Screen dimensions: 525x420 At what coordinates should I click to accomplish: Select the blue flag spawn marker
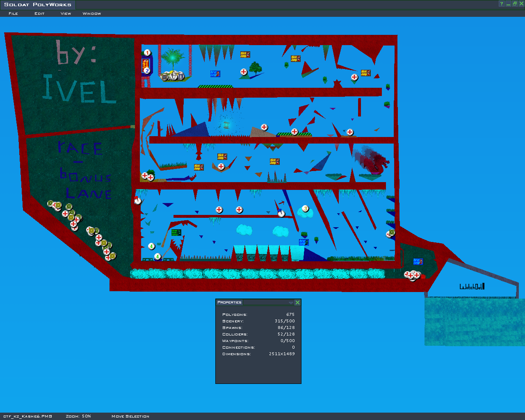[x=281, y=213]
